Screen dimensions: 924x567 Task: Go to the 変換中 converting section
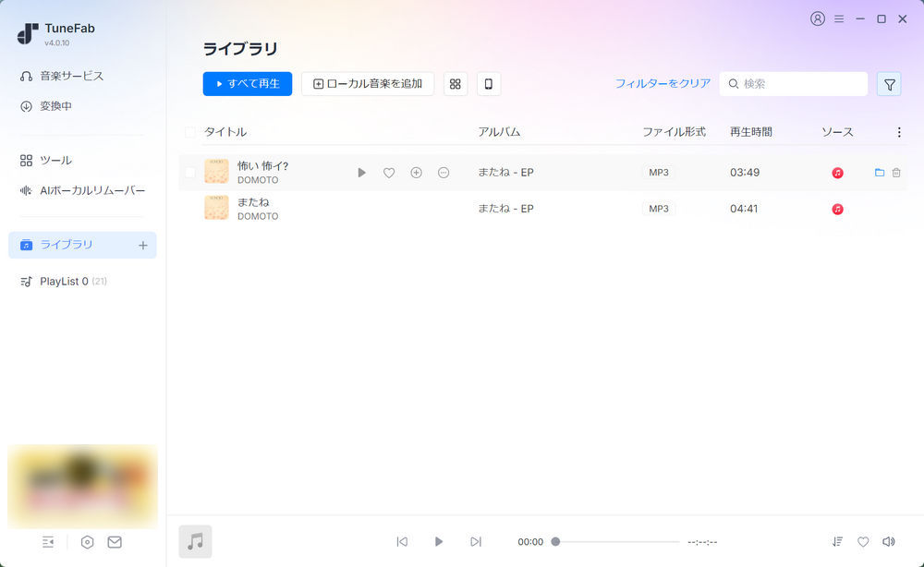click(46, 106)
